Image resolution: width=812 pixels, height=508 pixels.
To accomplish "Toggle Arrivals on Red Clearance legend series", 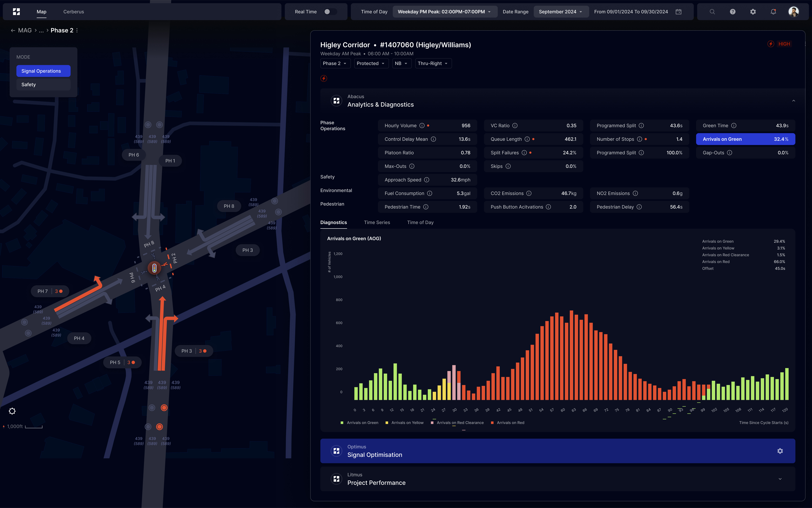I will [457, 423].
